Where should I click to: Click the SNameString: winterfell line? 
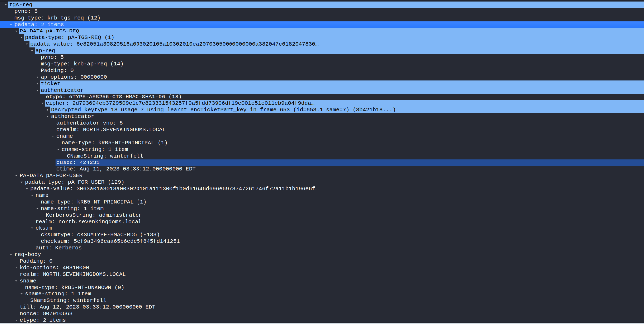point(68,300)
